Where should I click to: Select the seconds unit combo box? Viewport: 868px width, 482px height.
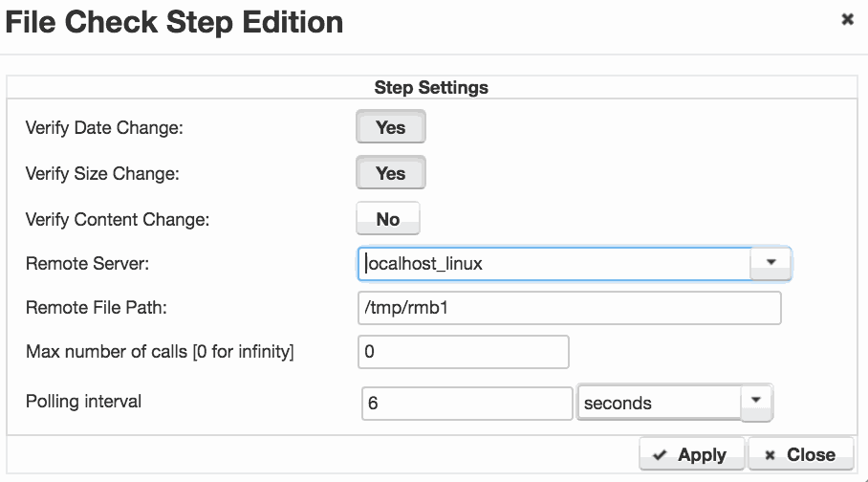(x=674, y=403)
